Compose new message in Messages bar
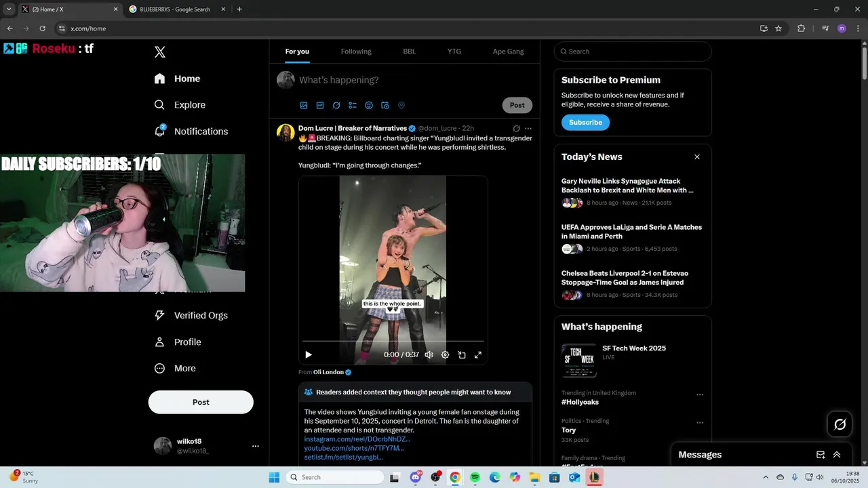 (x=821, y=455)
